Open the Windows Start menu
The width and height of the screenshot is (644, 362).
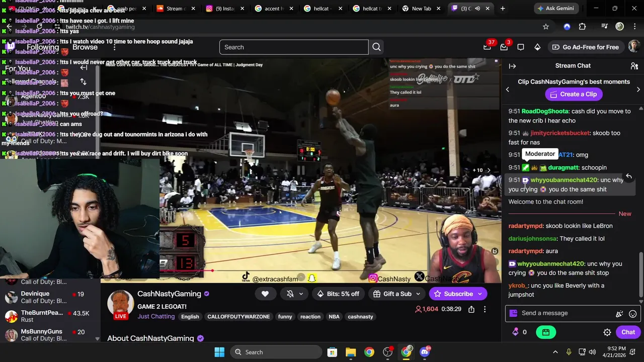(x=219, y=352)
